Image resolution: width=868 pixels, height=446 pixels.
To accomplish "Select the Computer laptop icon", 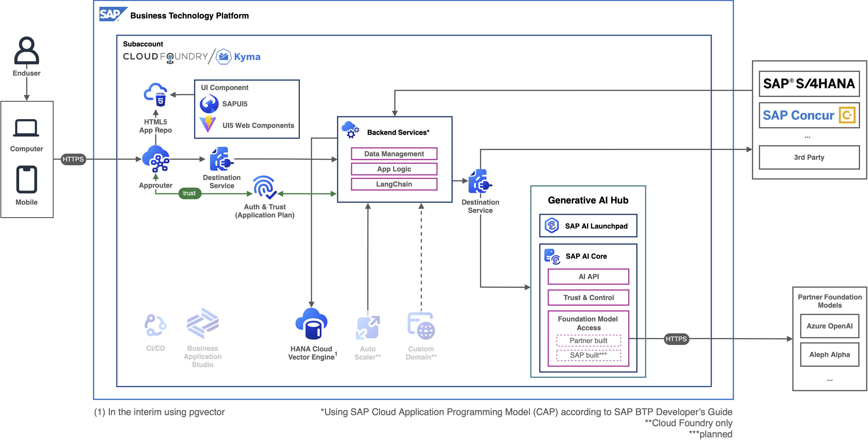I will tap(26, 128).
